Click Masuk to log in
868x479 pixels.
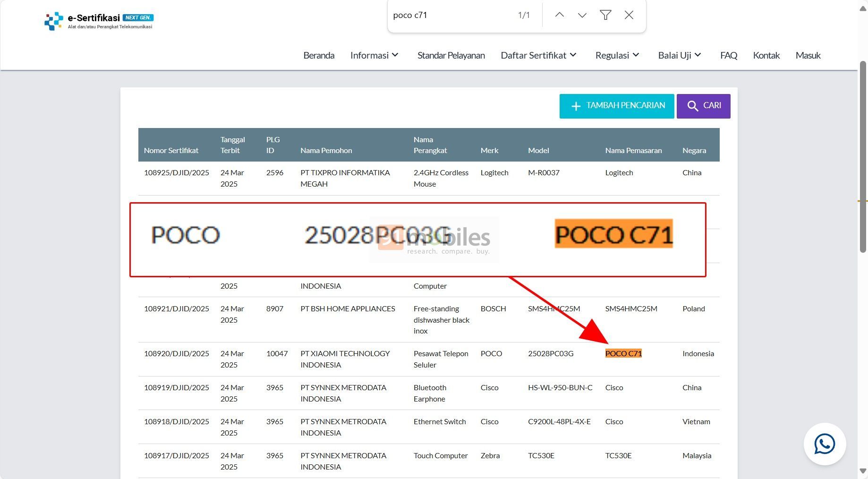pos(808,55)
